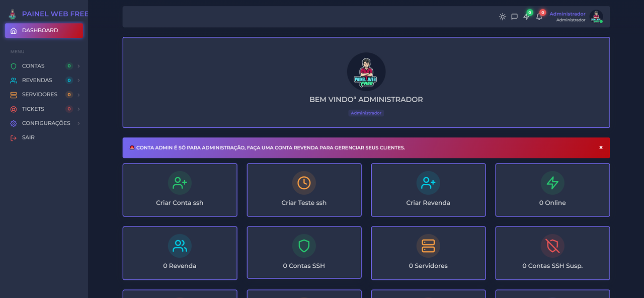Viewport: 644px width, 298px height.
Task: Expand the Tickets menu chevron
Action: 78,109
